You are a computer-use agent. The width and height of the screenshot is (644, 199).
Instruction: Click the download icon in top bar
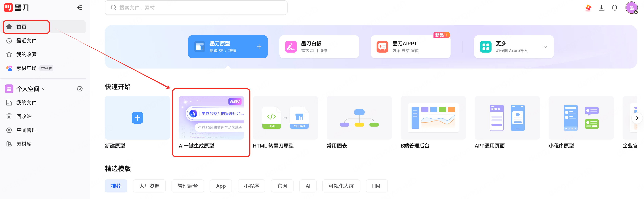coord(602,7)
